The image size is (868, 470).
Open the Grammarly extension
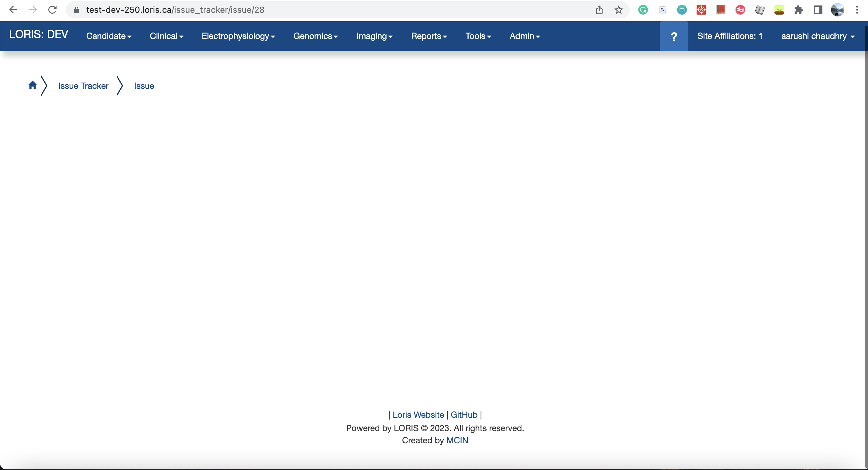pyautogui.click(x=643, y=10)
